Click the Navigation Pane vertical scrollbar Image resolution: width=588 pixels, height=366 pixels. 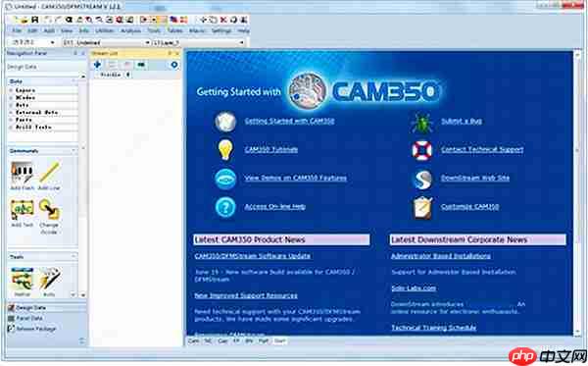pos(83,186)
